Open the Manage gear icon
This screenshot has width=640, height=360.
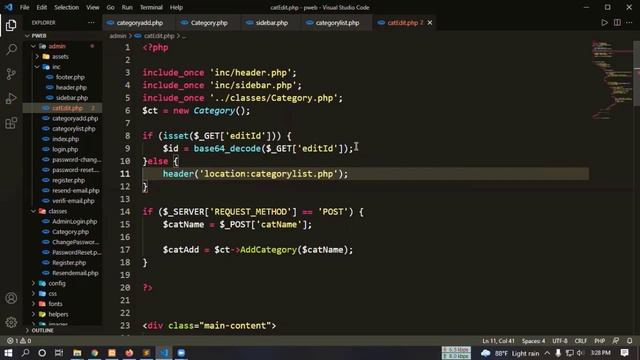(x=11, y=322)
